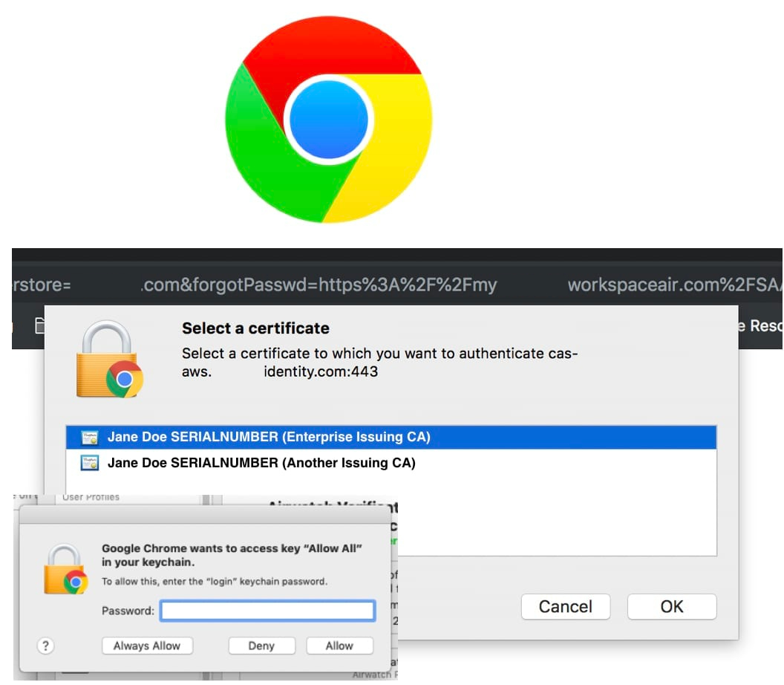Image resolution: width=784 pixels, height=685 pixels.
Task: Cancel the certificate selection dialog
Action: (x=566, y=606)
